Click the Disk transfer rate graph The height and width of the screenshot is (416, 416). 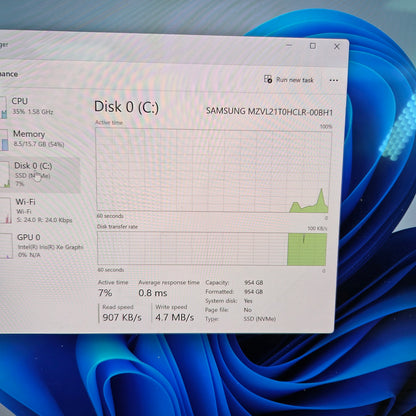[x=212, y=249]
